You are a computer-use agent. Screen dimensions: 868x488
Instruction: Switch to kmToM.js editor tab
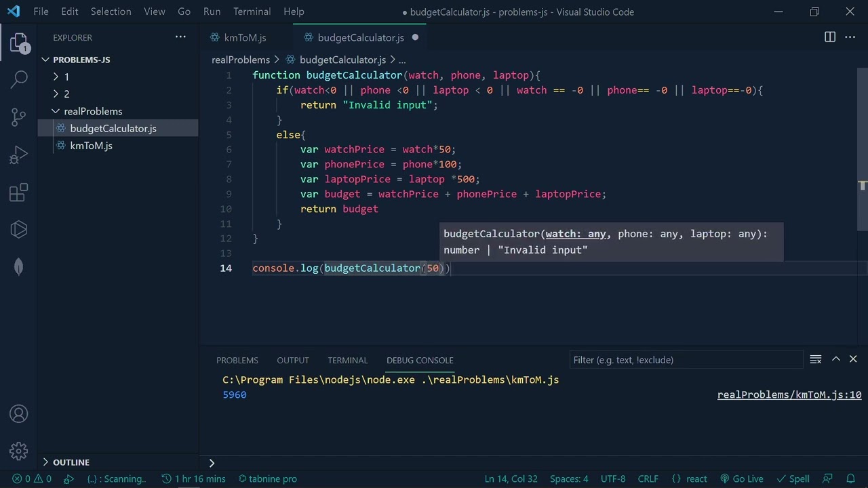(245, 37)
